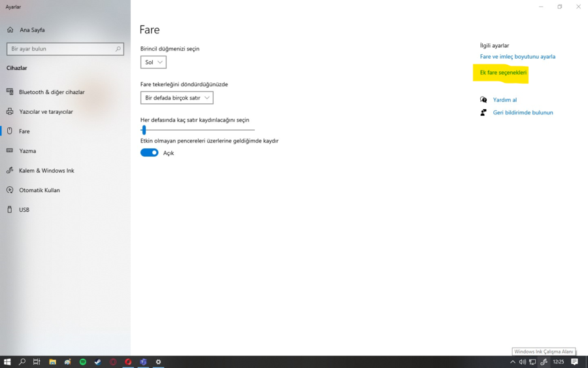Open the dark outlined Opera GX icon

pyautogui.click(x=113, y=362)
